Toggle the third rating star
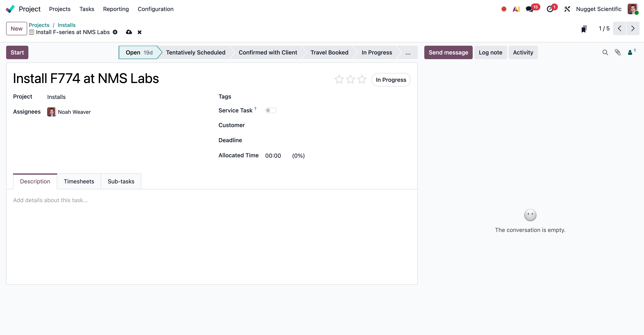This screenshot has width=644, height=335. (362, 79)
